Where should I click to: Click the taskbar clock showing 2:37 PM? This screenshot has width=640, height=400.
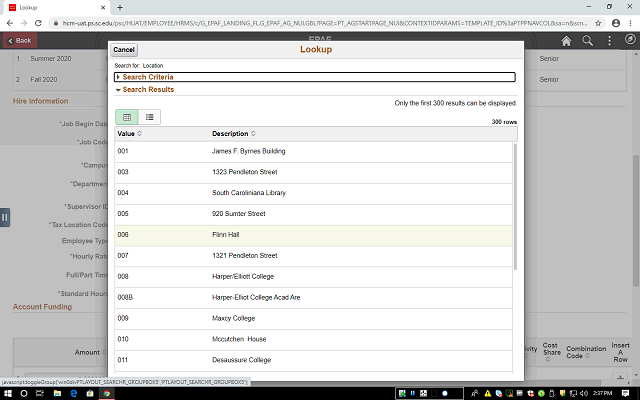coord(602,393)
